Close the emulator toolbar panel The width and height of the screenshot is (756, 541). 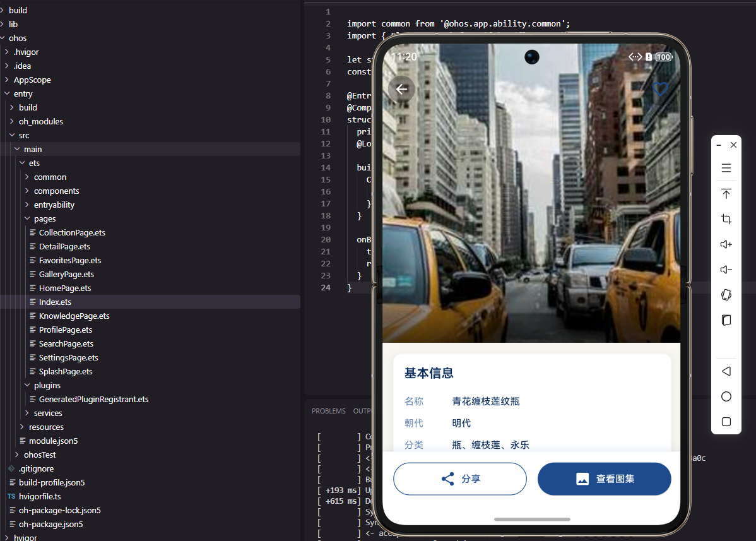733,145
